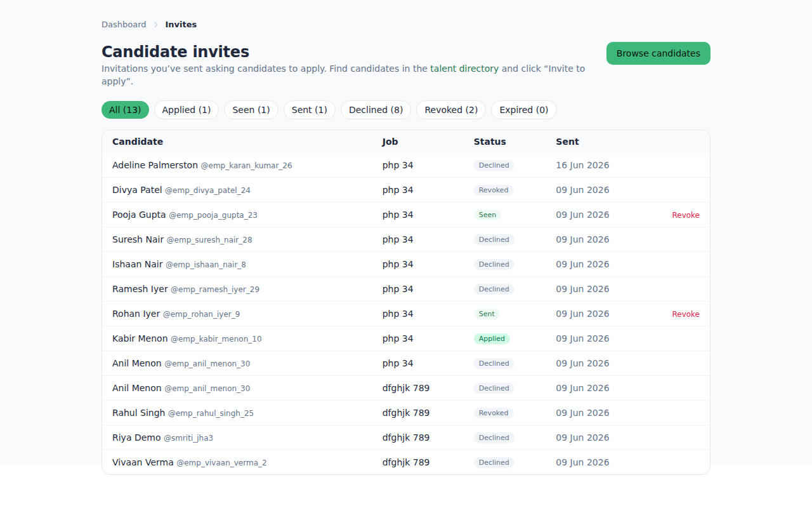812x508 pixels.
Task: Click Kabir Menon's Applied status badge
Action: point(492,339)
